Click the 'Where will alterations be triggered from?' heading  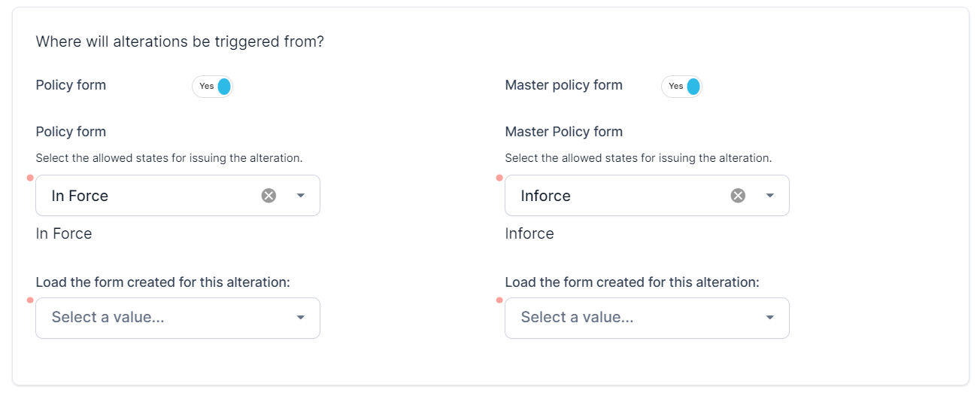click(x=180, y=41)
